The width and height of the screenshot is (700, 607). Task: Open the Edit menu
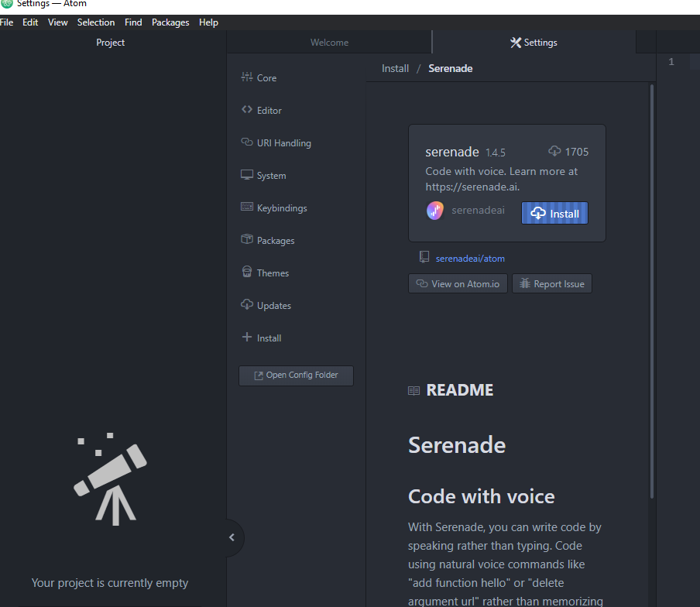coord(30,22)
